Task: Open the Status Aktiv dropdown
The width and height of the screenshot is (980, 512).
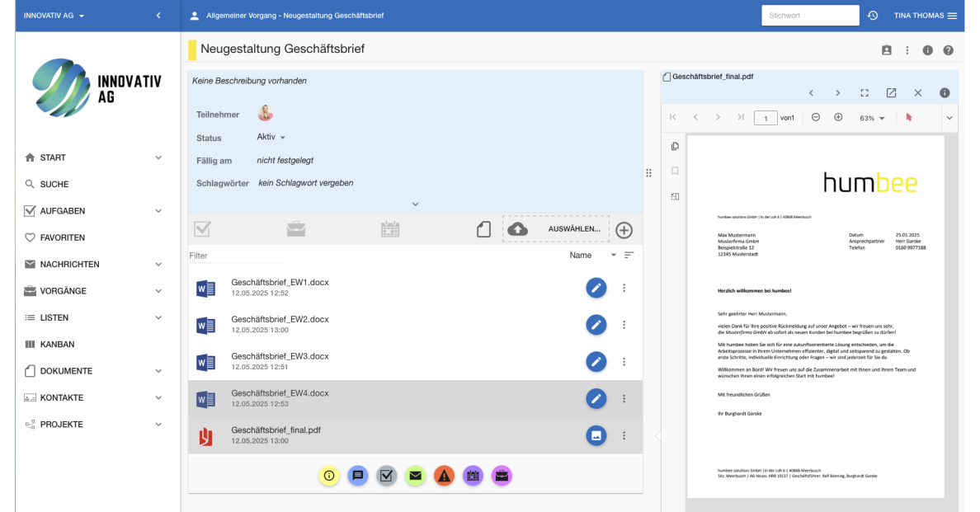Action: tap(271, 137)
